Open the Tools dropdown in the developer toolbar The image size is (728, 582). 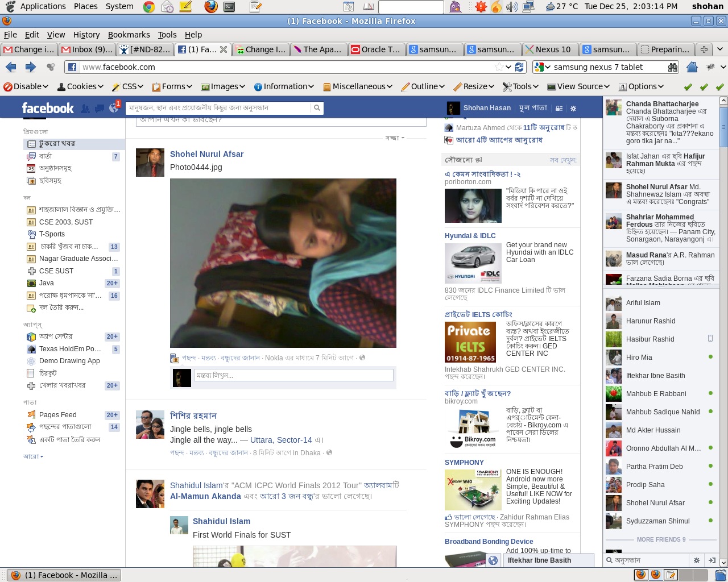pos(521,86)
